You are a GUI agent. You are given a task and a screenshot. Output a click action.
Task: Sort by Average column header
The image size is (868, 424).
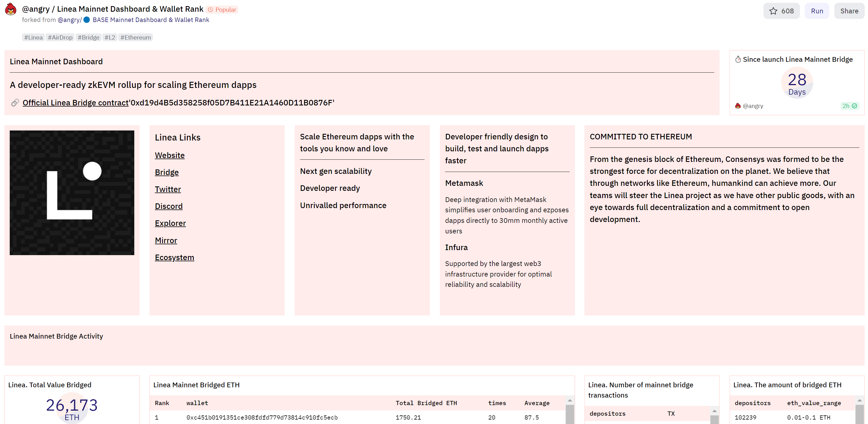point(537,403)
